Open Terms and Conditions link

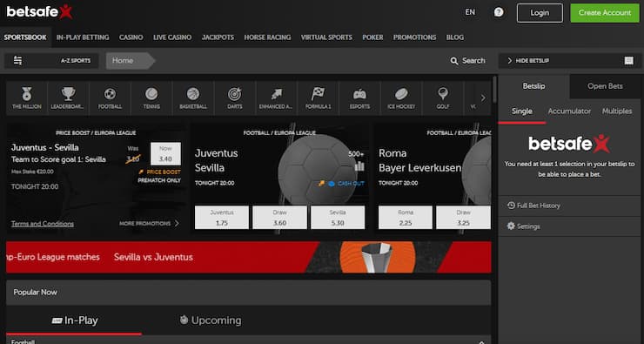43,224
